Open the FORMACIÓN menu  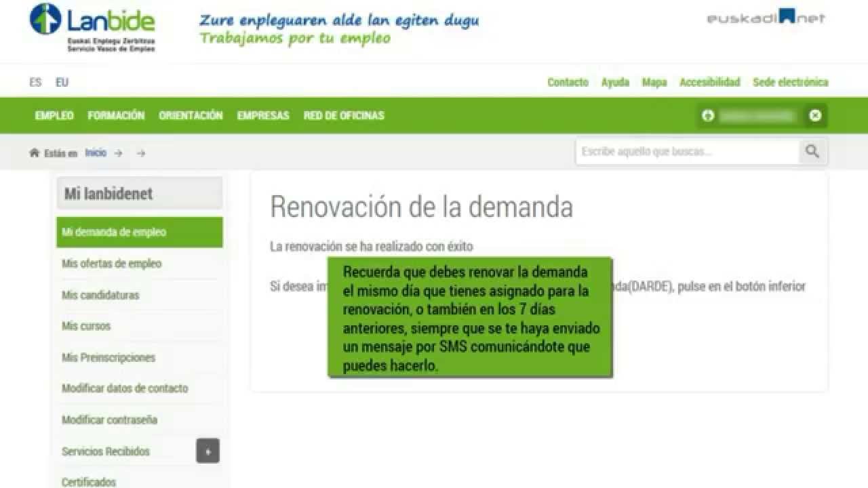116,116
